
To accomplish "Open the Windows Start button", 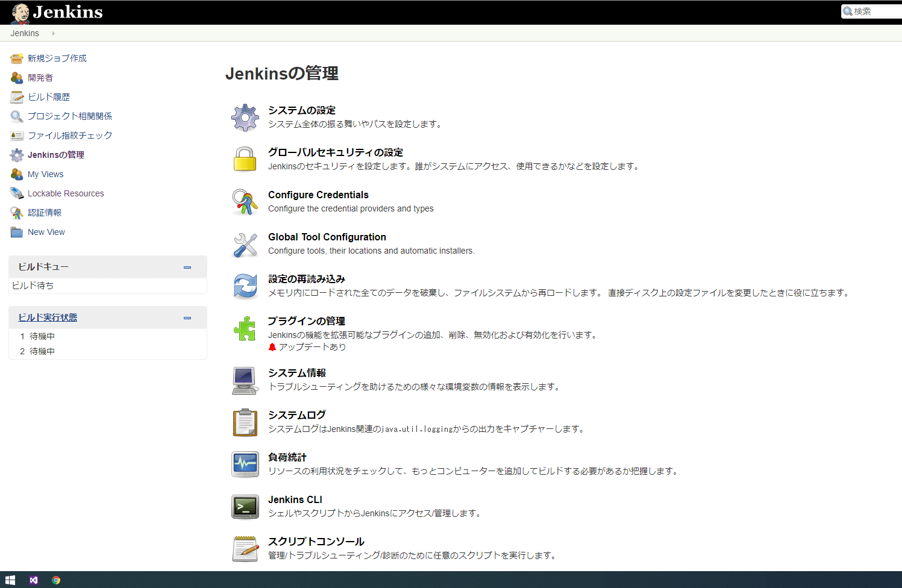I will pos(10,580).
